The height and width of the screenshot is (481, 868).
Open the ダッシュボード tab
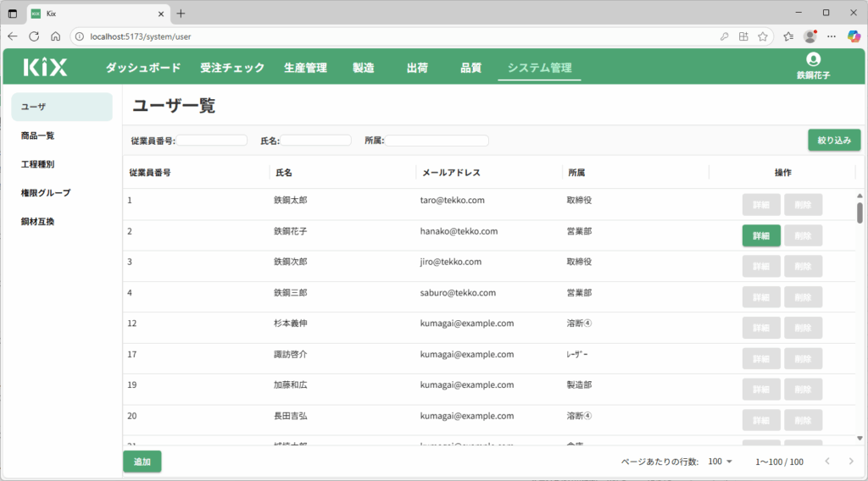(142, 68)
